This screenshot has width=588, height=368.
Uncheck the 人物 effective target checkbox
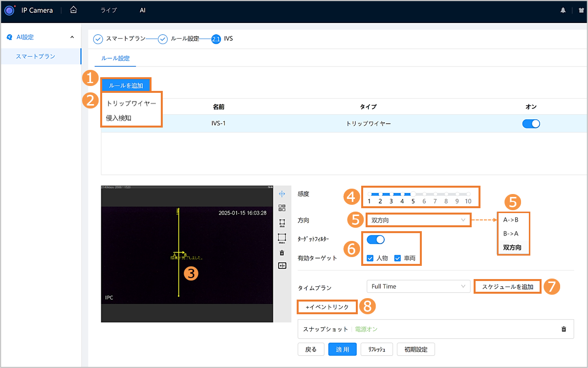(370, 258)
